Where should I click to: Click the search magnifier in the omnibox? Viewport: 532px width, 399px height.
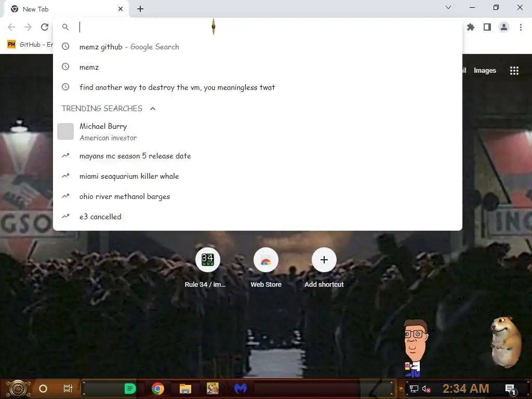[x=65, y=27]
